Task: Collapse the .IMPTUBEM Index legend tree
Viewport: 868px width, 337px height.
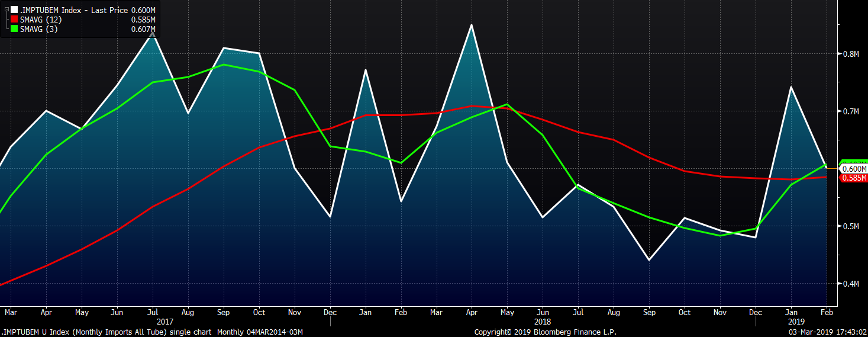Action: click(7, 9)
